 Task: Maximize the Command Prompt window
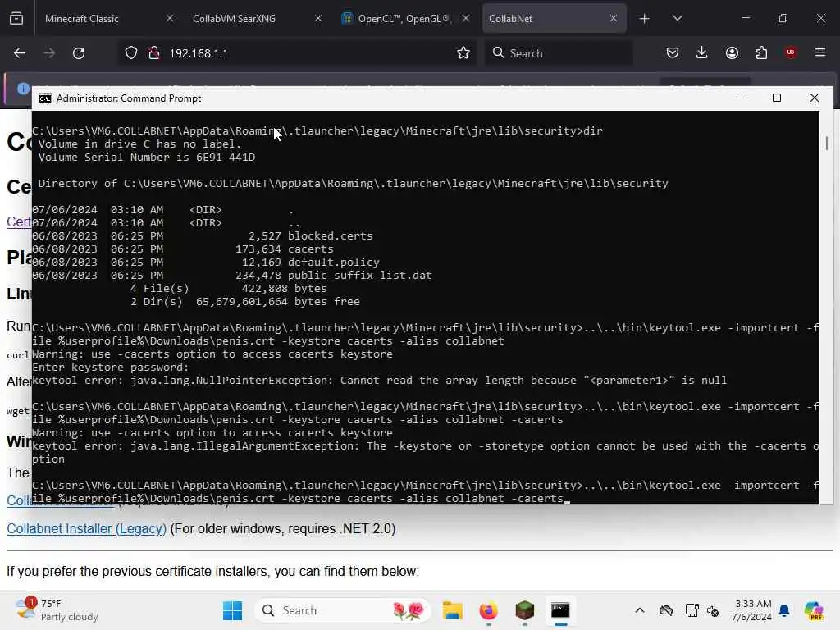(x=777, y=98)
